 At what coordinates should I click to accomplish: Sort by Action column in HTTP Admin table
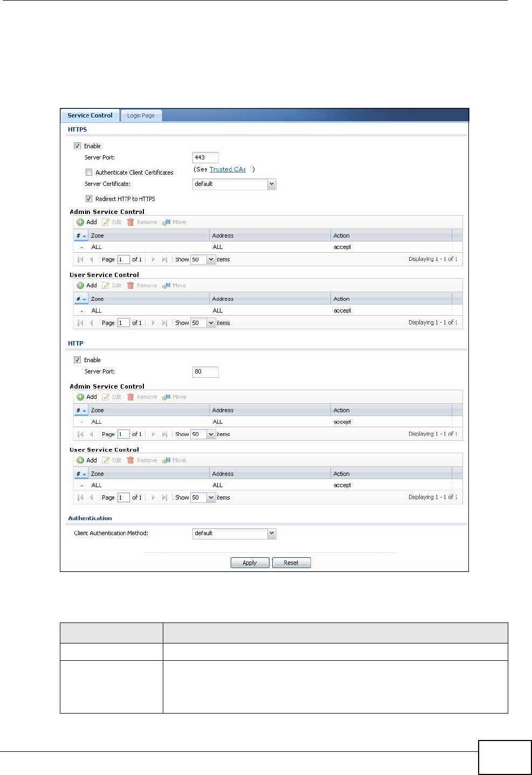391,410
